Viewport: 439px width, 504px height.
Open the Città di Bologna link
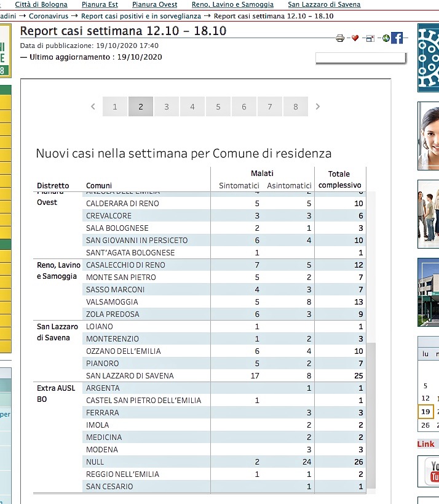[x=41, y=4]
